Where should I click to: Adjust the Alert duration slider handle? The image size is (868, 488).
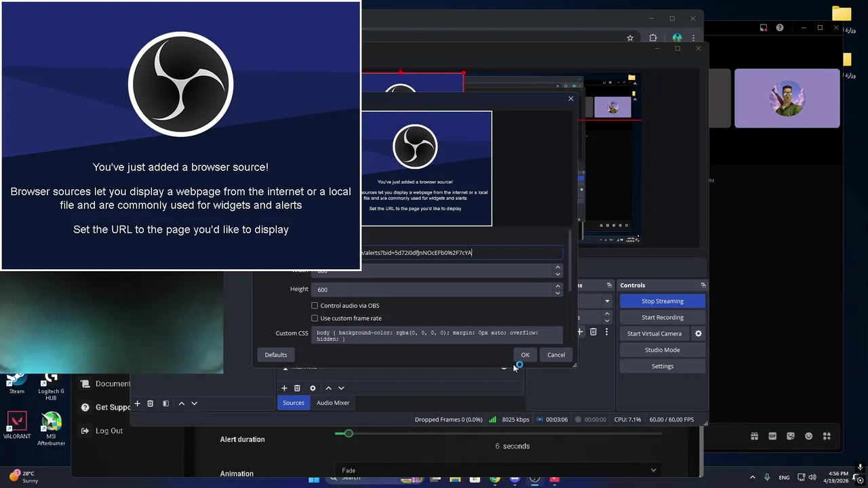(349, 433)
